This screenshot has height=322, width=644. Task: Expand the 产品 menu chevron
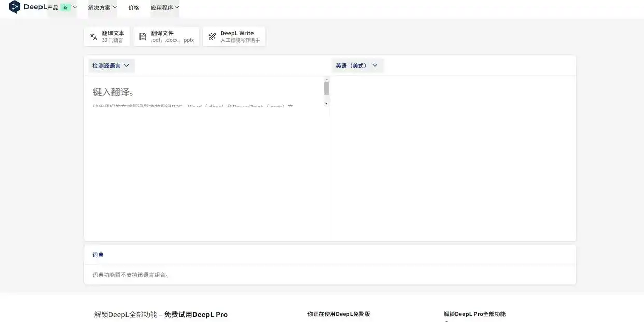point(75,7)
